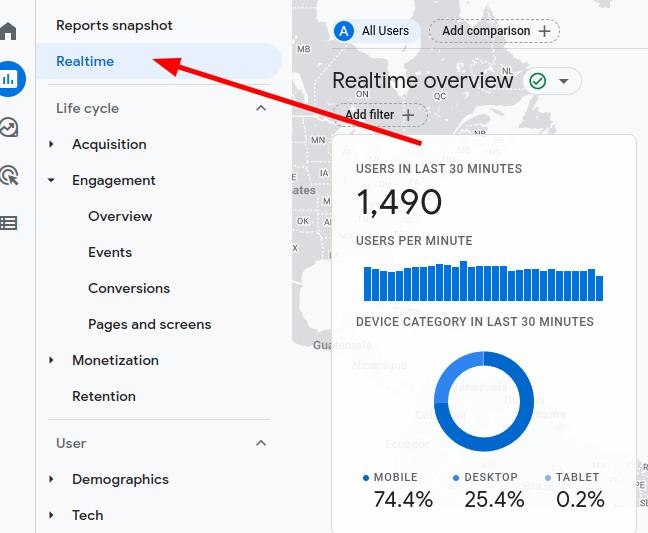Open the Engagement Overview report

(120, 217)
